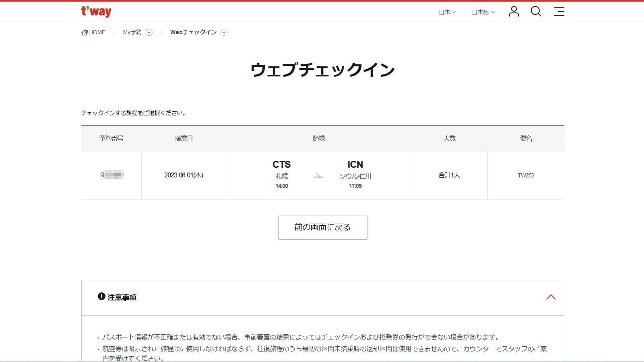Viewport: 644px width, 362px height.
Task: Click the Webチェックイン breadcrumb item
Action: [193, 32]
